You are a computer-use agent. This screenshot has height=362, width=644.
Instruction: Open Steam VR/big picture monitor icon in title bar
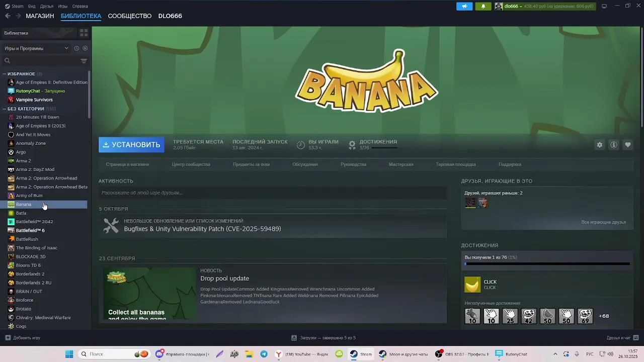[x=604, y=6]
